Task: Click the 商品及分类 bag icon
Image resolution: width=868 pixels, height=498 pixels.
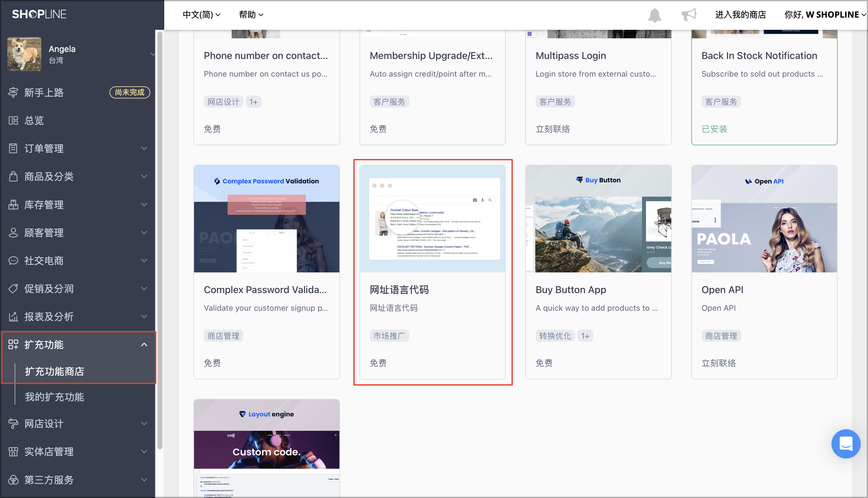Action: point(13,176)
